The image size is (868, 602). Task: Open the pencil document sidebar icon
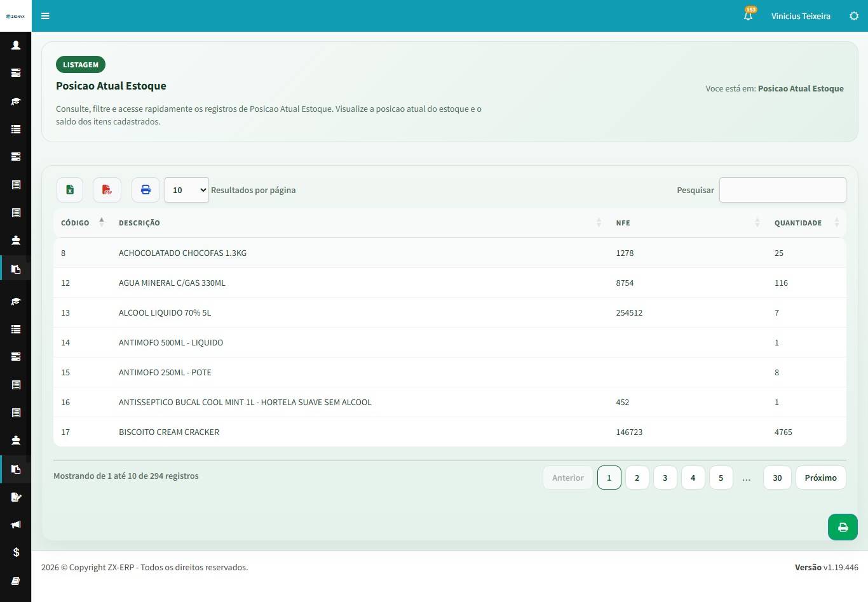click(x=16, y=497)
